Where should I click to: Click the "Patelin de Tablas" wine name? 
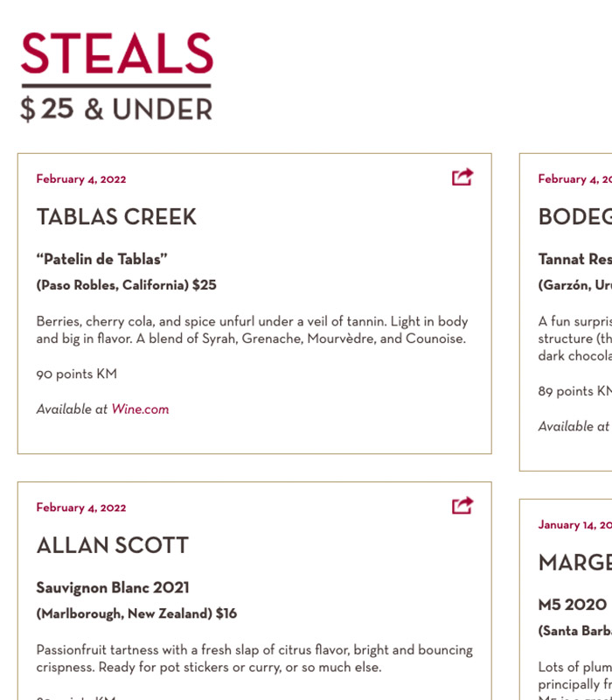point(101,259)
